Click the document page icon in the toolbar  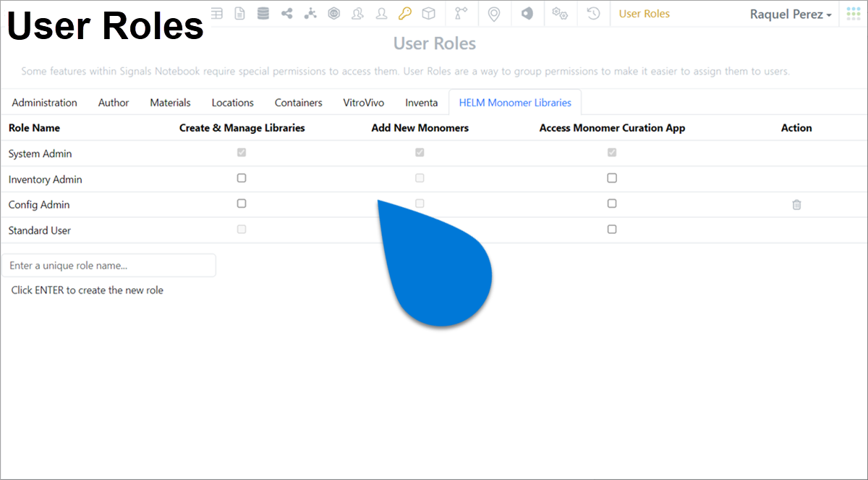coord(239,13)
